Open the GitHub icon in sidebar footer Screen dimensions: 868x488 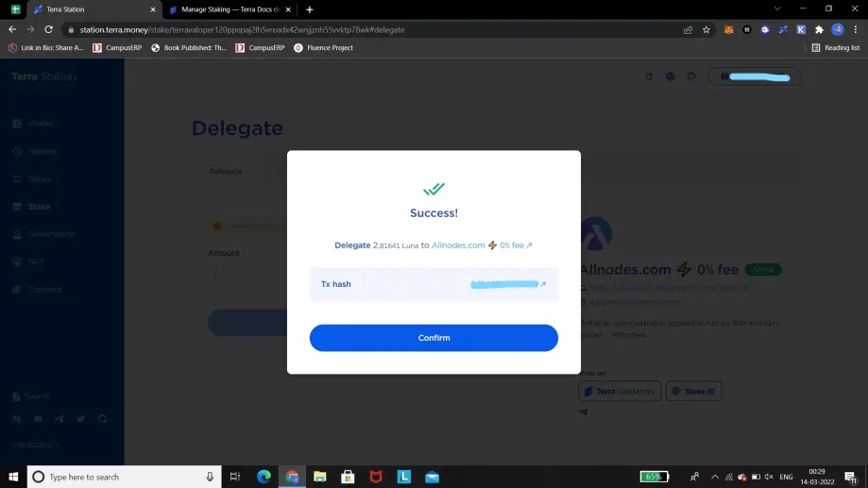[102, 419]
